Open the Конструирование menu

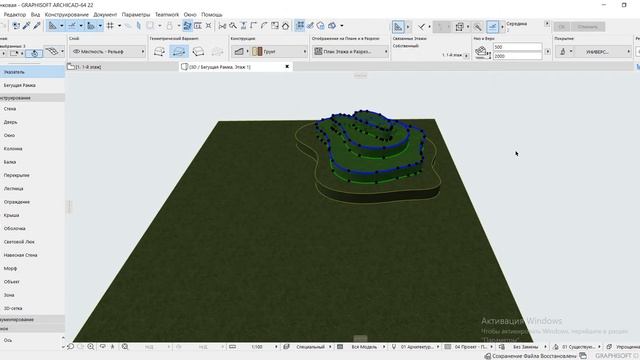[67, 15]
